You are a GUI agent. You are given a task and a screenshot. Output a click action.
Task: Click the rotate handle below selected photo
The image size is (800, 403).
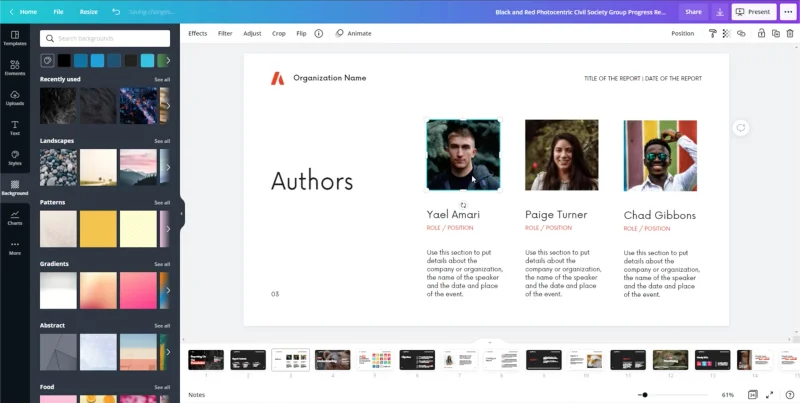point(463,205)
